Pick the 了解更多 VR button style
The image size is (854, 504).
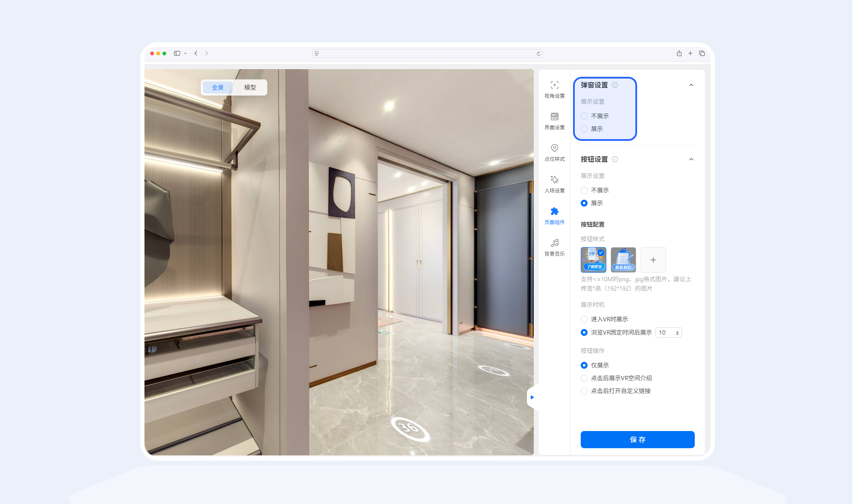(x=593, y=260)
